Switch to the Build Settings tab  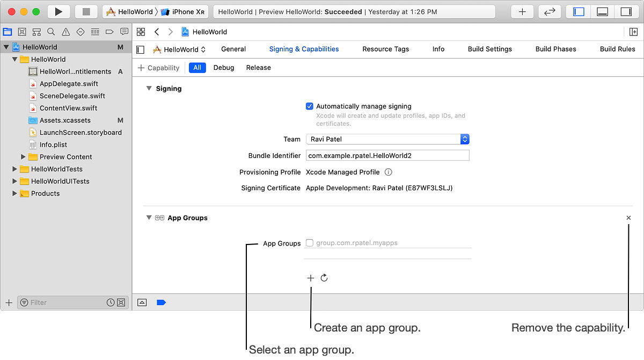pos(490,49)
